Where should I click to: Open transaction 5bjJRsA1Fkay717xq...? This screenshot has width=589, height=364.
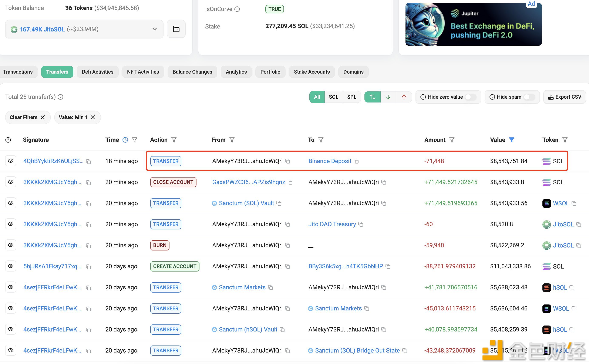52,266
